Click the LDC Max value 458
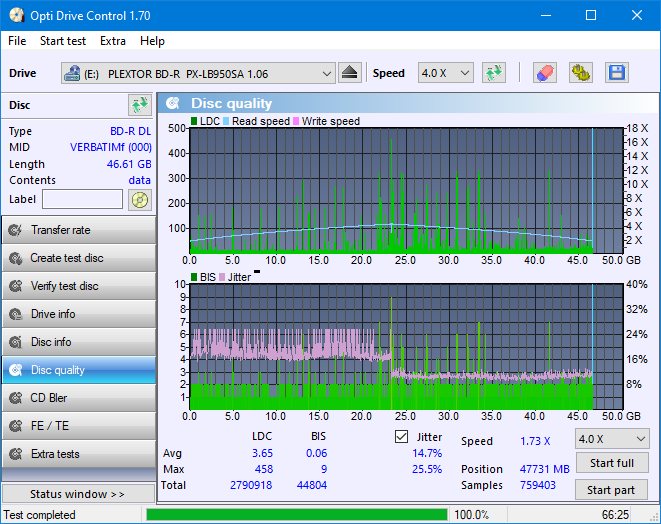 [x=263, y=469]
